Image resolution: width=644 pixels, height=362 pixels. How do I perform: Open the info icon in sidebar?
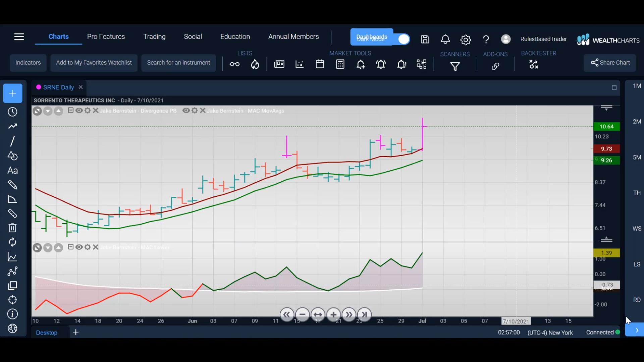(12, 314)
